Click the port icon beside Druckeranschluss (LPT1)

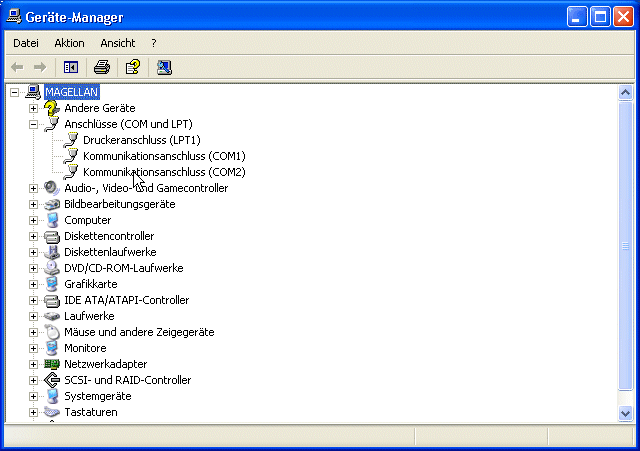[x=71, y=140]
